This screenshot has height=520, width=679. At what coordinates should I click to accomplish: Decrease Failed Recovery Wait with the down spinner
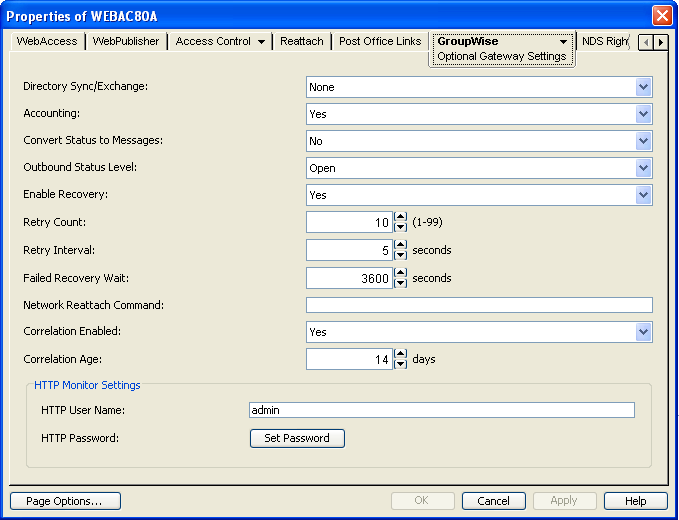[401, 283]
